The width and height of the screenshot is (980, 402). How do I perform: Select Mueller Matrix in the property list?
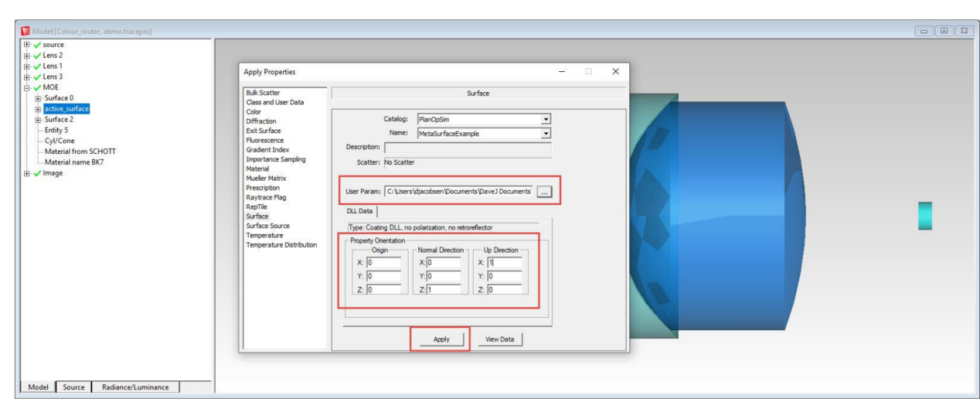pos(266,179)
